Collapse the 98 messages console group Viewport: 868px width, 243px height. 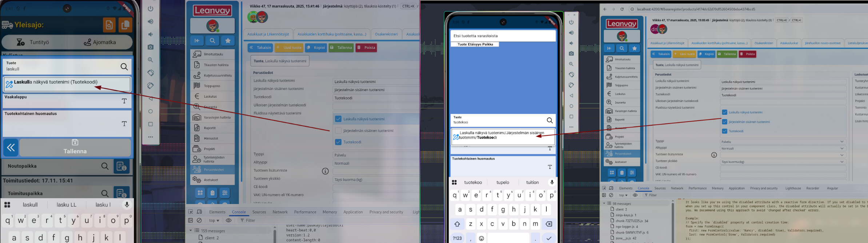[x=605, y=204]
